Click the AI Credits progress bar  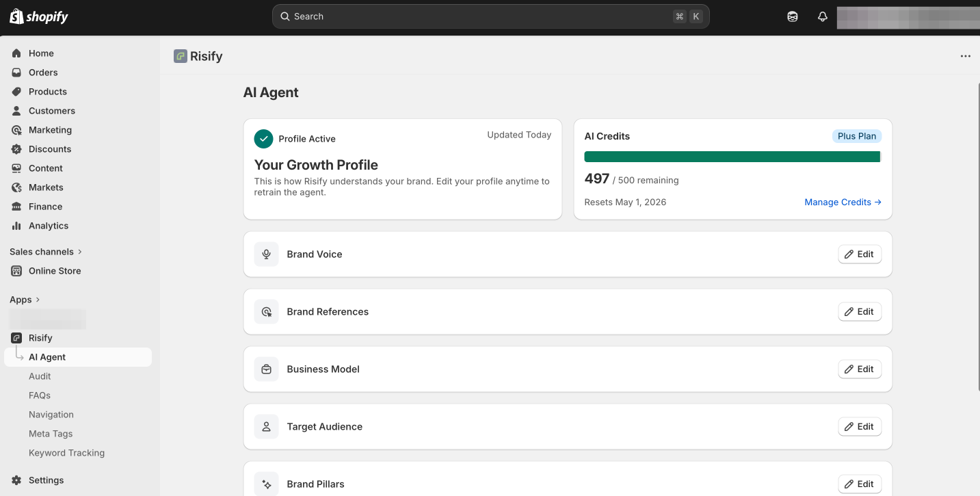[x=732, y=157]
